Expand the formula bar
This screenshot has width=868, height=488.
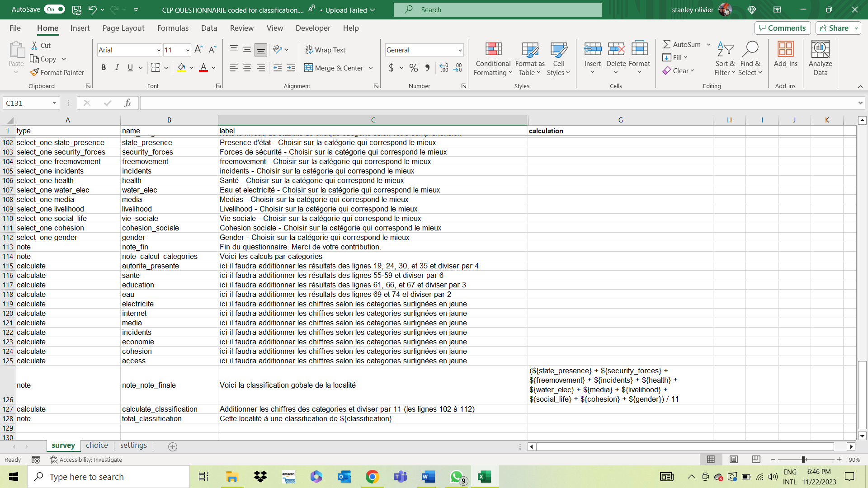(860, 103)
